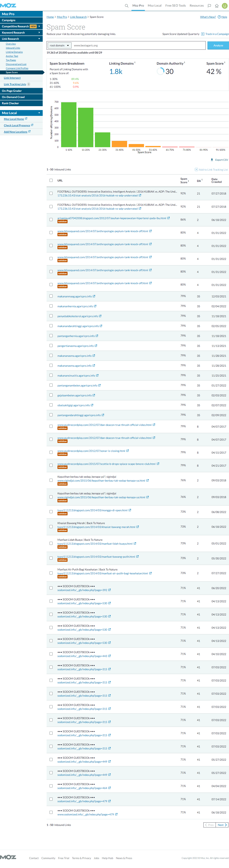Check the sonar-is-closing.html row checkbox
The height and width of the screenshot is (868, 229).
(51, 452)
